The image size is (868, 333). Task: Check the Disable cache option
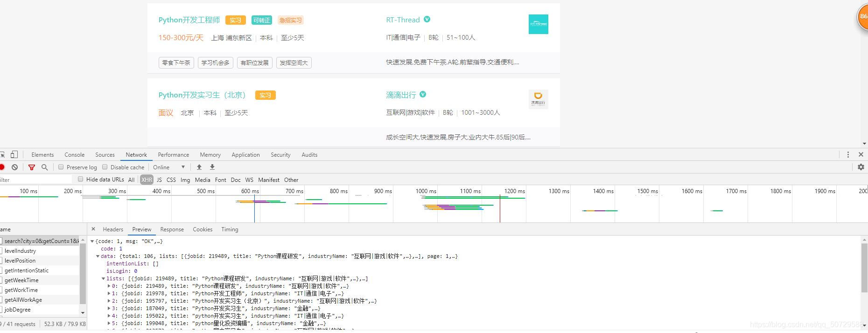(105, 167)
